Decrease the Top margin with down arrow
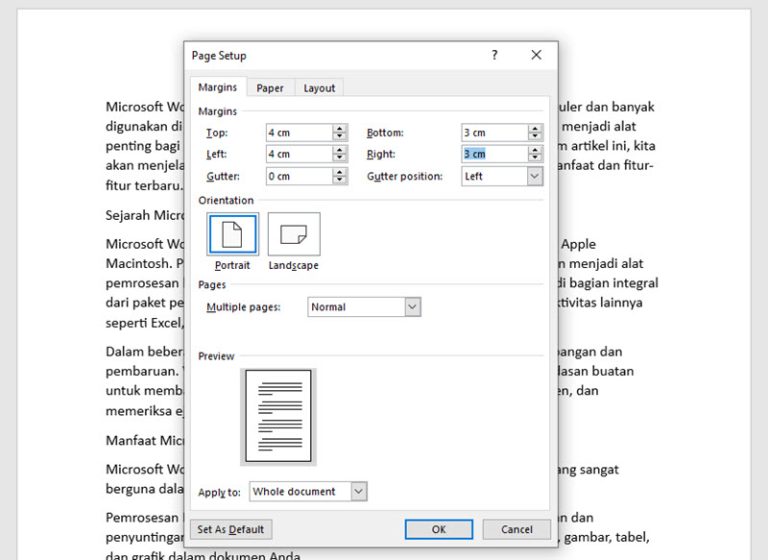The image size is (768, 560). (x=339, y=137)
